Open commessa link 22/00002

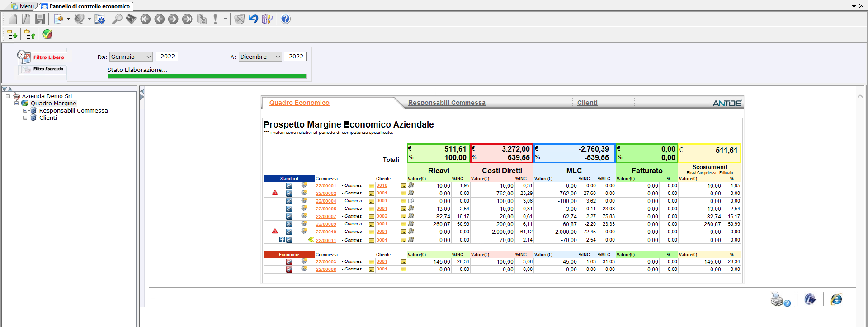(x=326, y=194)
